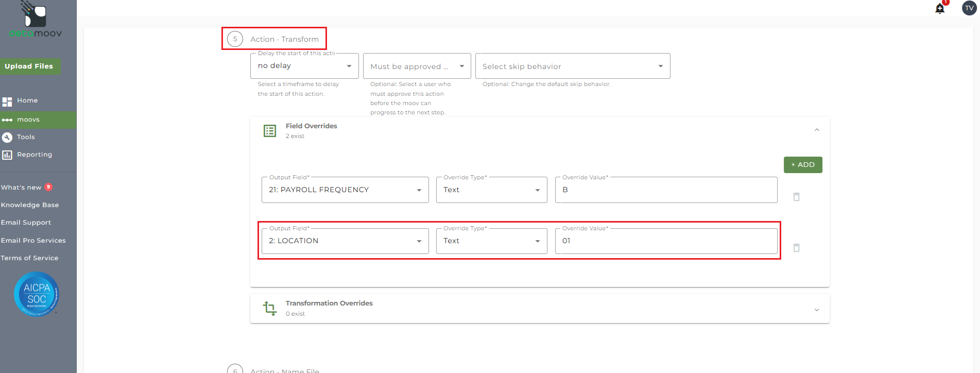Click the Override Value field containing 01
Screen dimensions: 980x373
click(666, 241)
